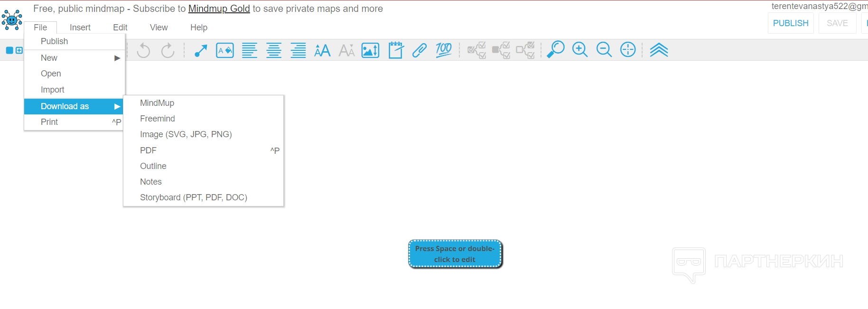Increase font size with AA icon

[322, 50]
